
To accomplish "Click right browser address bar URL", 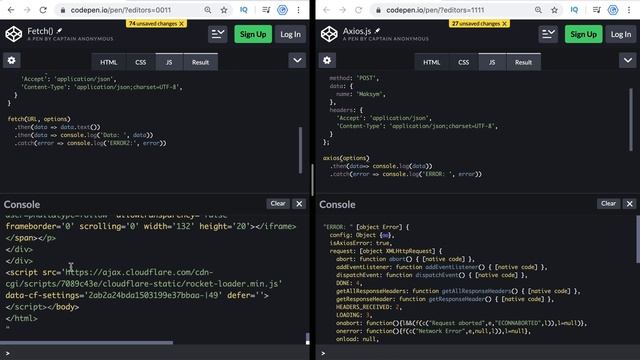I will tap(436, 10).
